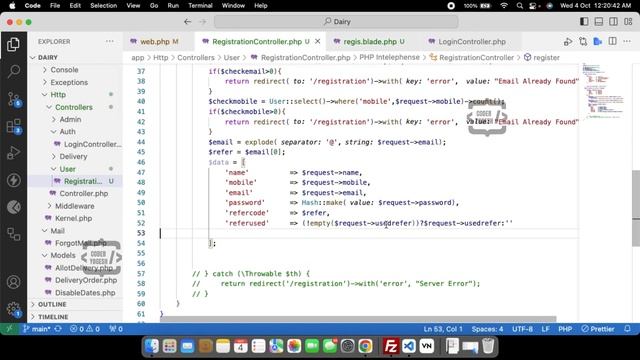640x360 pixels.
Task: Close the RegistrationController.php tab
Action: tap(317, 41)
